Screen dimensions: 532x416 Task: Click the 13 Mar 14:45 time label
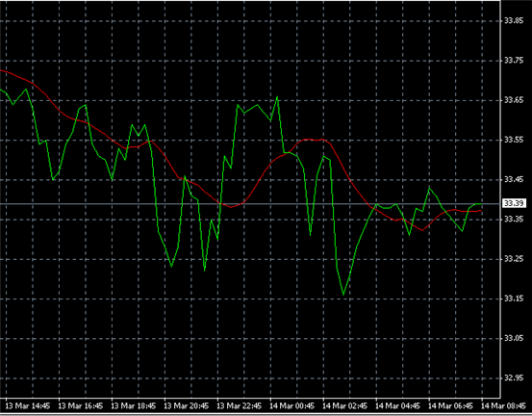coord(28,406)
